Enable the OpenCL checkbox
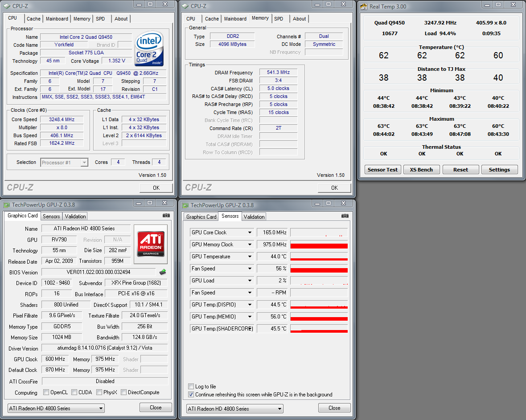The height and width of the screenshot is (420, 526). (46, 392)
